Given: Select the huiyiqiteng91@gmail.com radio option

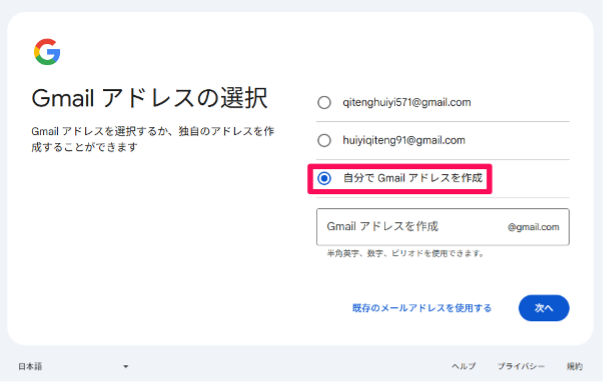Looking at the screenshot, I should 324,140.
